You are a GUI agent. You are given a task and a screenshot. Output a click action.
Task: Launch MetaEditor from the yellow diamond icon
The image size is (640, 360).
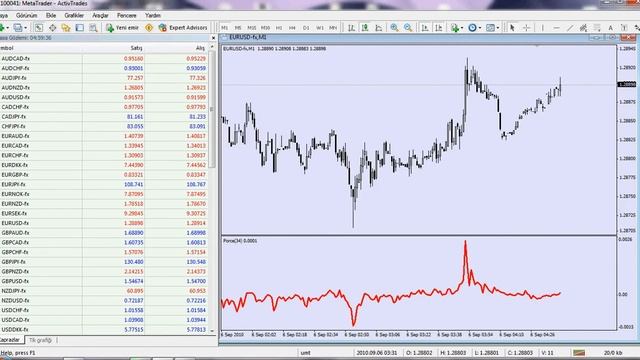149,28
